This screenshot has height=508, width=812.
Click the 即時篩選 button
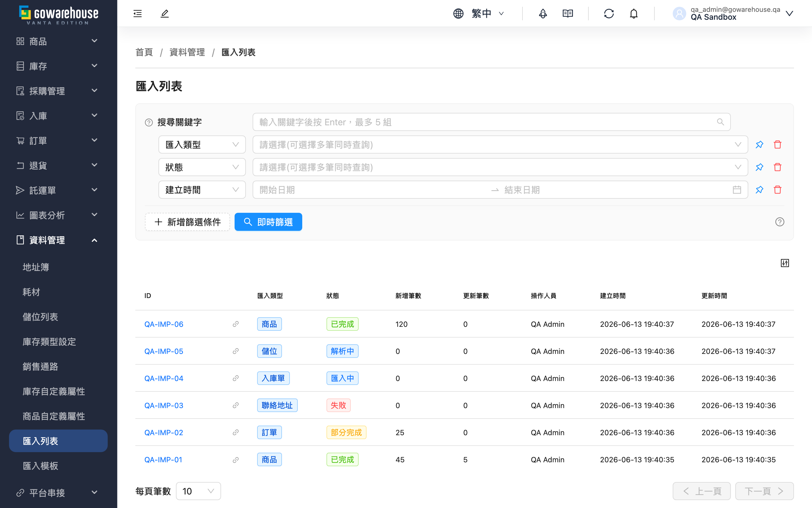point(268,222)
